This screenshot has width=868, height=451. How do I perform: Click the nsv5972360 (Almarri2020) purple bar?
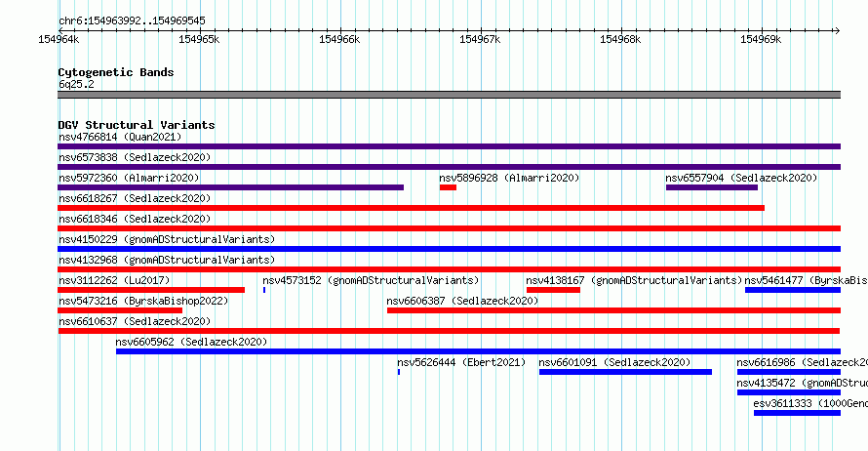pos(231,187)
